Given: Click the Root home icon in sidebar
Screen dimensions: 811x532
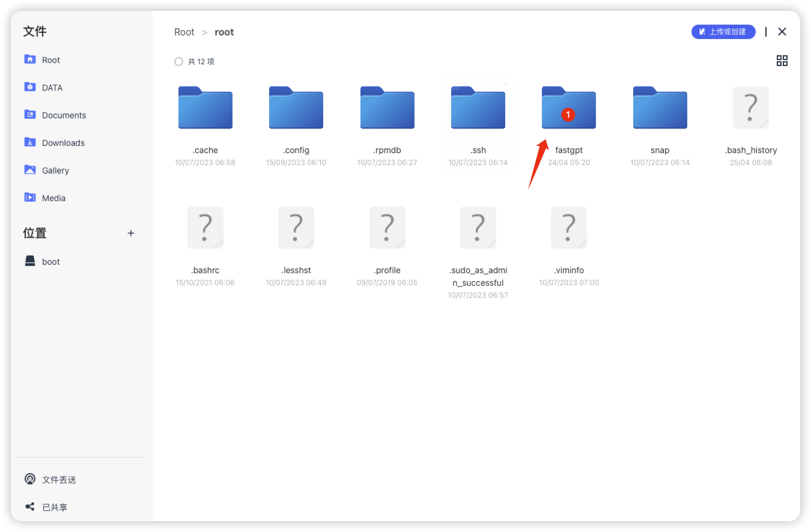Looking at the screenshot, I should 30,59.
